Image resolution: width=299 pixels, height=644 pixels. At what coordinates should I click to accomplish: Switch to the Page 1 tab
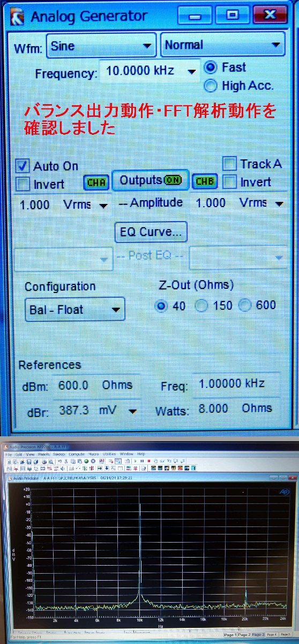230,635
